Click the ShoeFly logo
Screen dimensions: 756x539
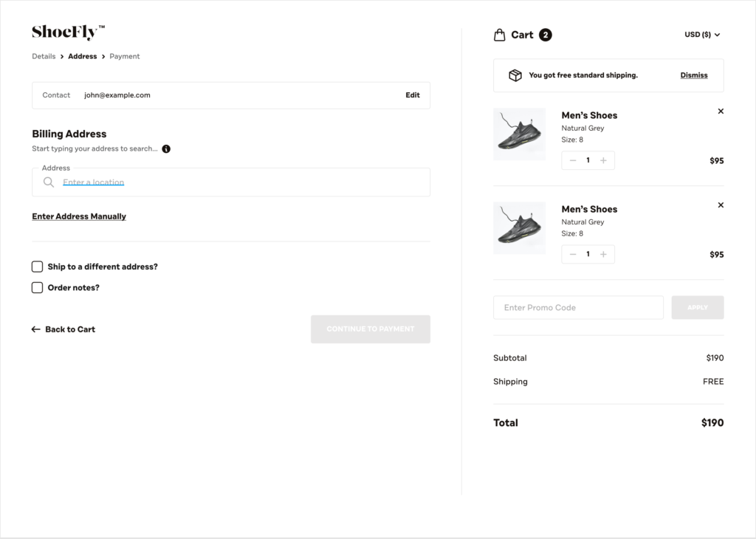66,31
